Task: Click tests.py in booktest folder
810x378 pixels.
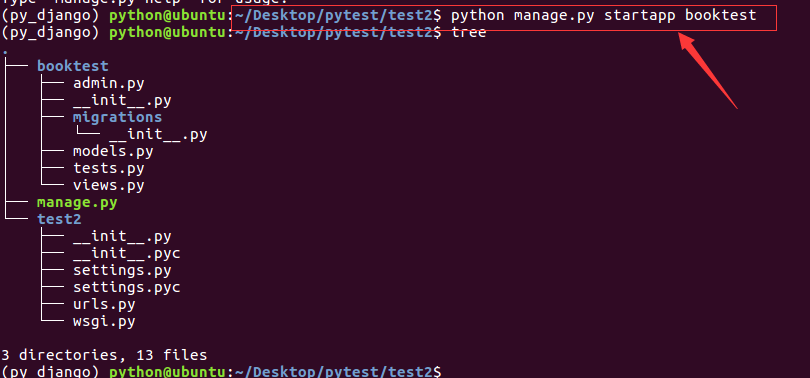Action: [108, 168]
